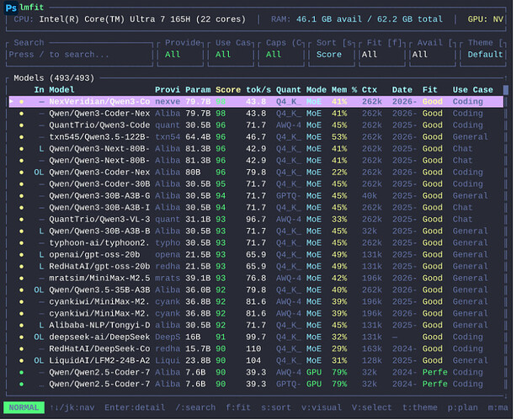Click the Ps app icon in the corner
The width and height of the screenshot is (527, 420).
(11, 8)
